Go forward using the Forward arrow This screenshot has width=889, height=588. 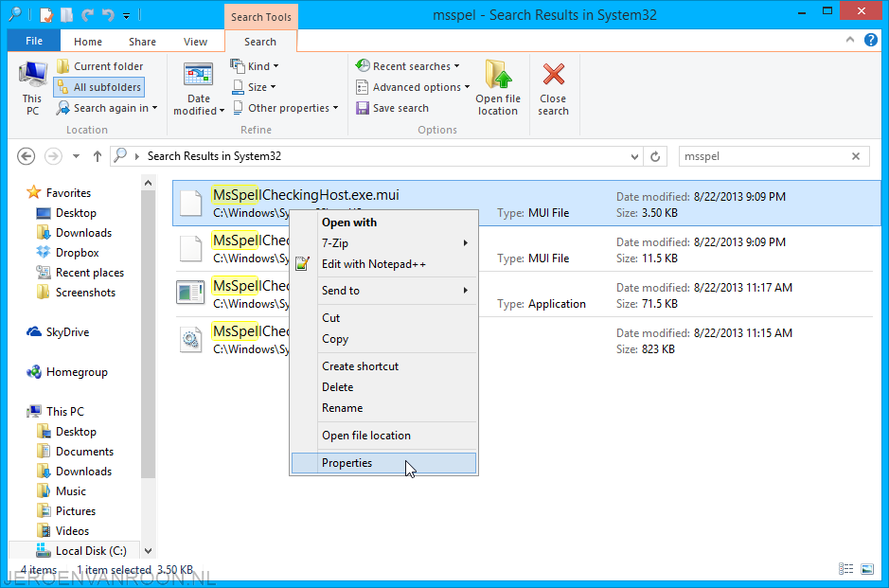point(53,156)
